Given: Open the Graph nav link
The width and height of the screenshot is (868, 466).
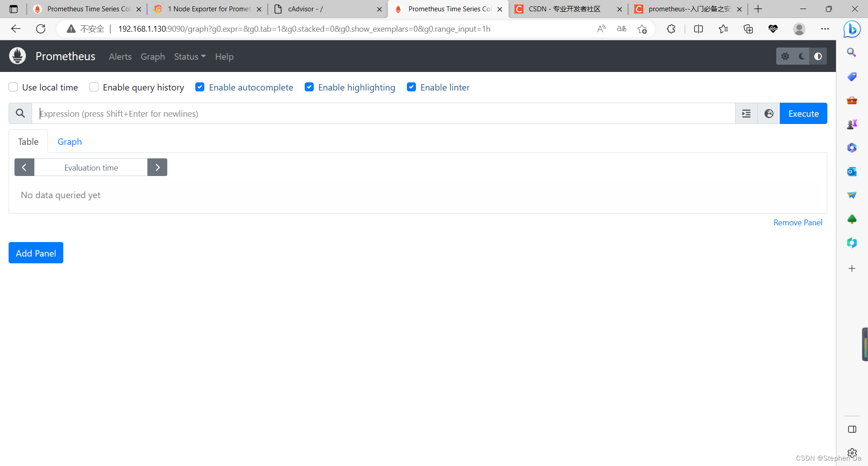Looking at the screenshot, I should point(153,57).
